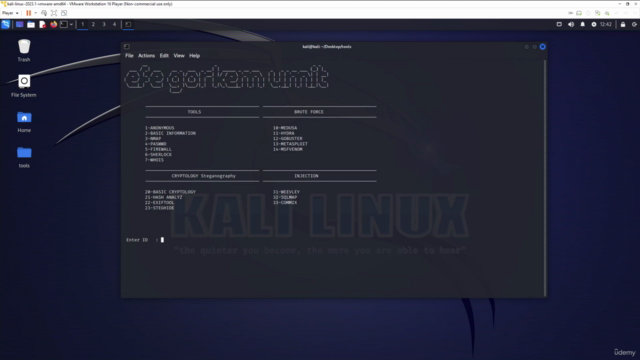Viewport: 640px width, 360px height.
Task: Expand the VMware power options arrow
Action: 36,13
